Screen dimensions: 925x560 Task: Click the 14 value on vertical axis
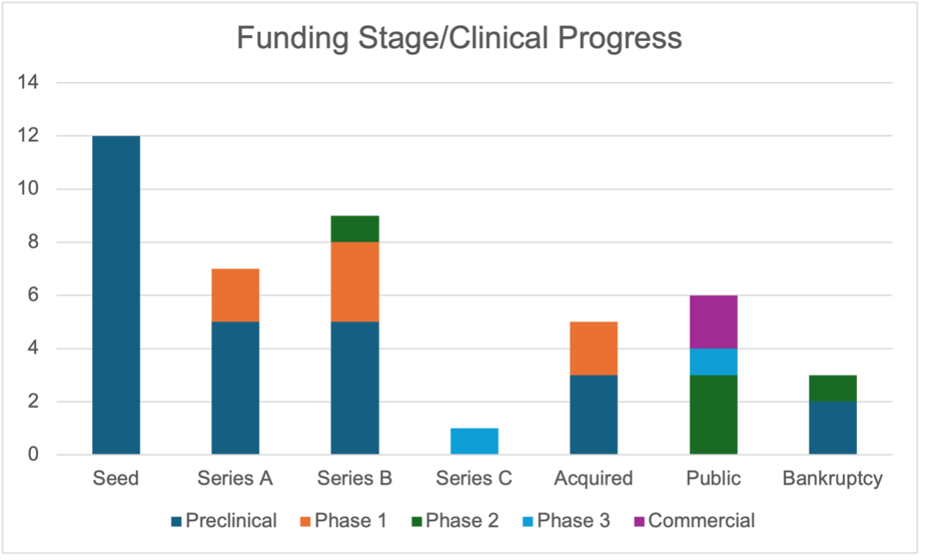point(29,83)
